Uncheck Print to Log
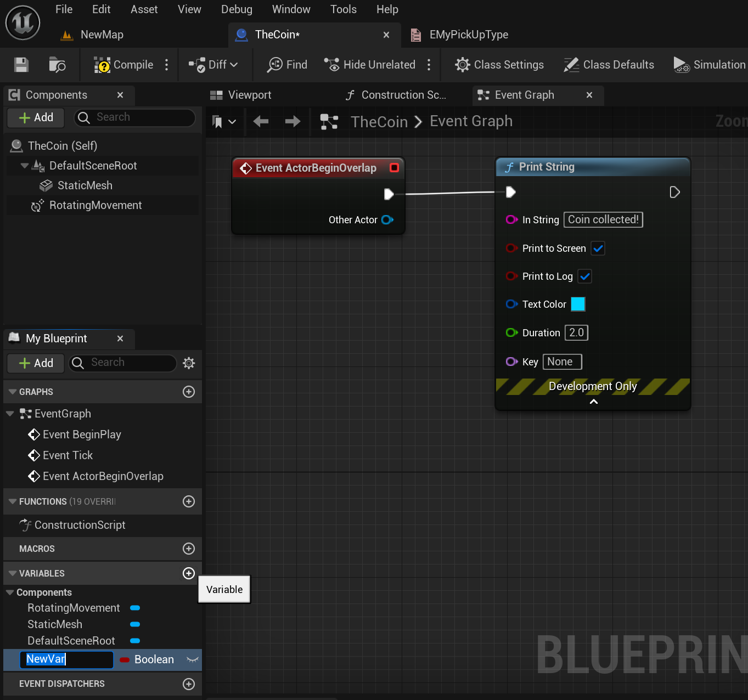Viewport: 748px width, 700px height. coord(585,276)
